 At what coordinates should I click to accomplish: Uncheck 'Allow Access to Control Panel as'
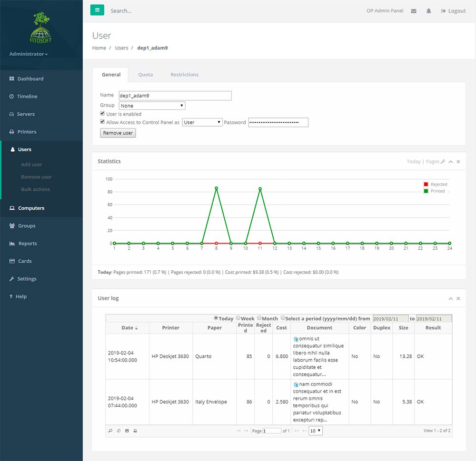pyautogui.click(x=102, y=121)
